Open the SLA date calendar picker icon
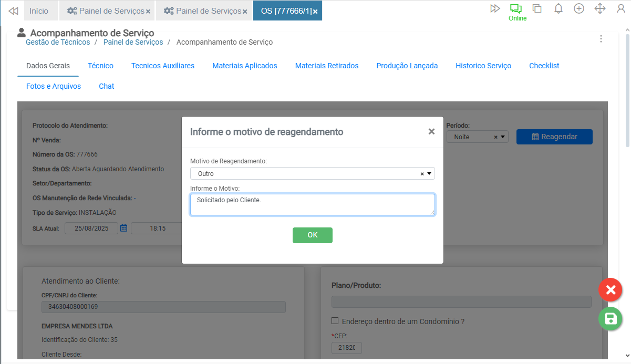Image resolution: width=631 pixels, height=364 pixels. click(124, 228)
